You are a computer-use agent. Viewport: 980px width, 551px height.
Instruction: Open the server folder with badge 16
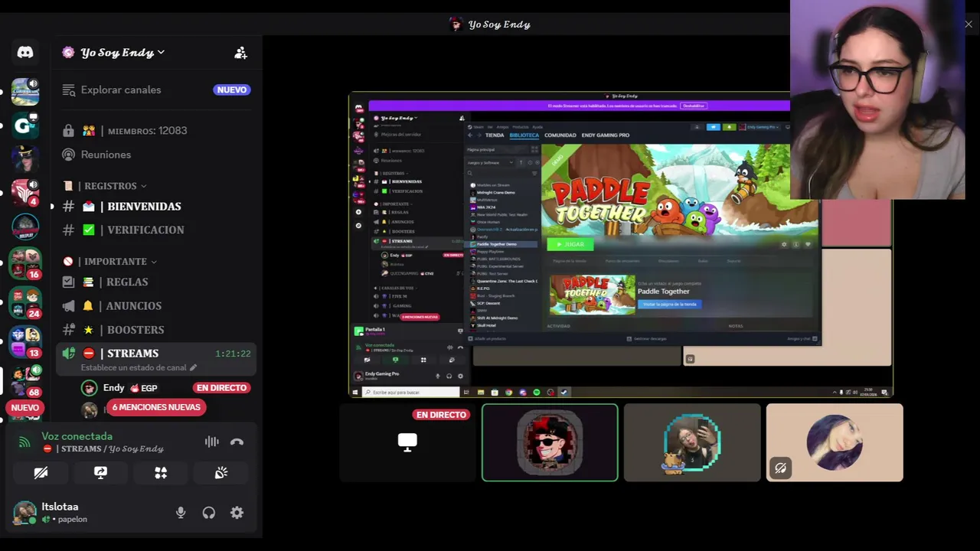point(24,262)
